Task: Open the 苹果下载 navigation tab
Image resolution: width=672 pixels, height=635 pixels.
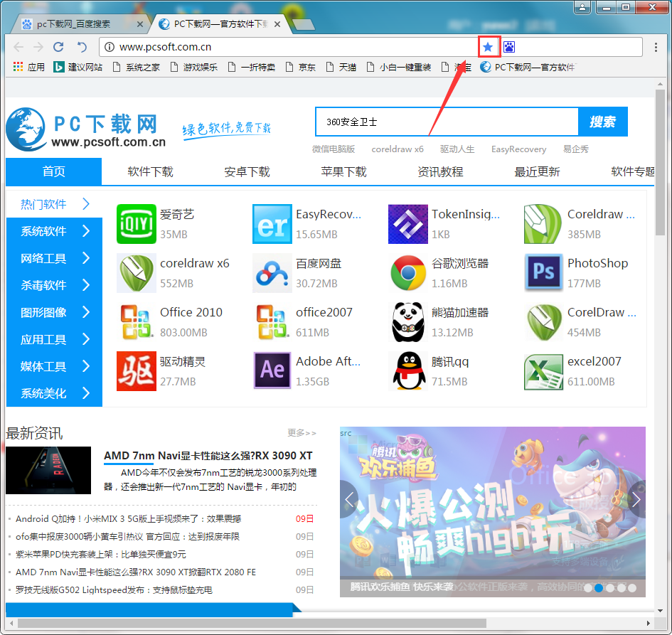Action: point(343,172)
